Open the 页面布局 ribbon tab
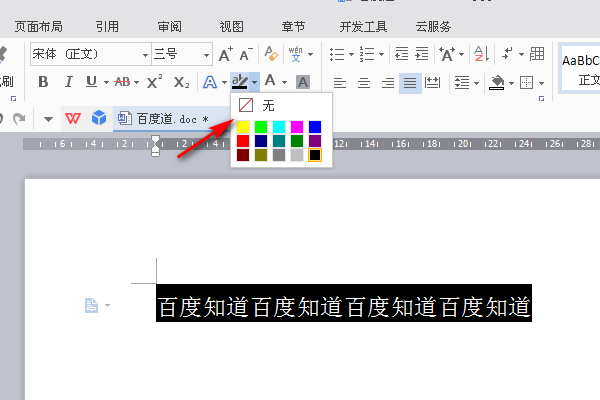600x400 pixels. coord(39,27)
